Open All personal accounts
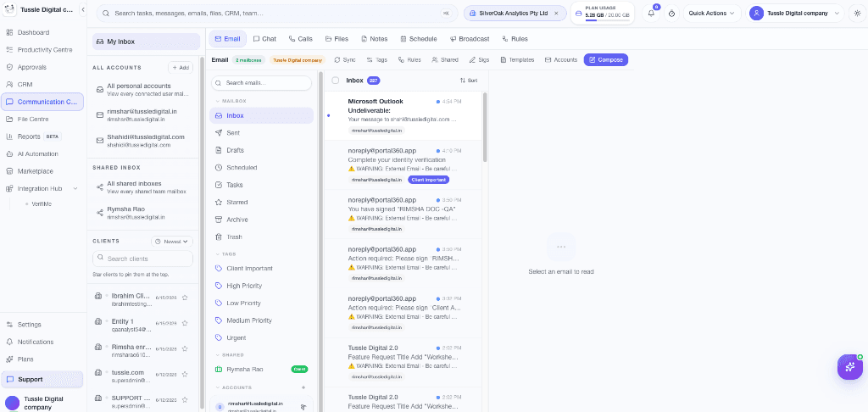The height and width of the screenshot is (412, 868). (x=144, y=90)
